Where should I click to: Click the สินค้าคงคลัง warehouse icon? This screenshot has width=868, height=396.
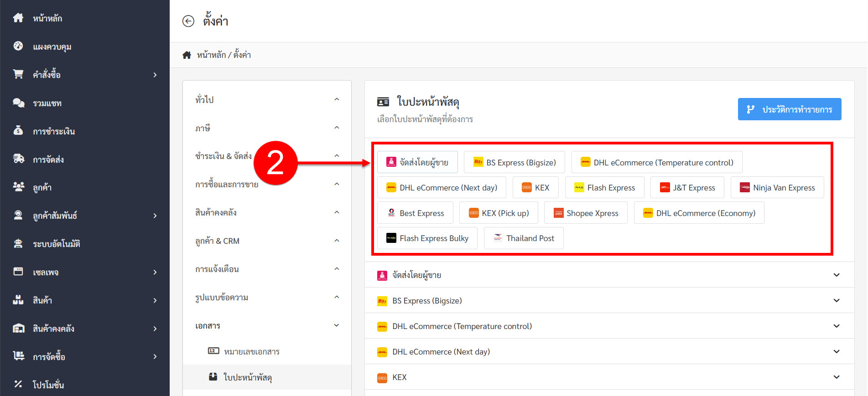18,328
